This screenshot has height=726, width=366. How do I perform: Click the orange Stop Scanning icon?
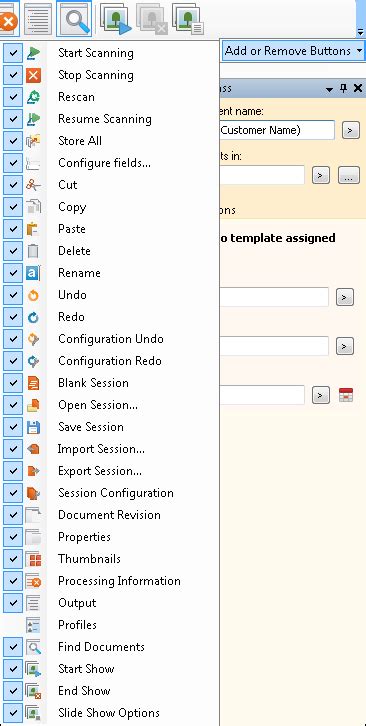pos(33,75)
